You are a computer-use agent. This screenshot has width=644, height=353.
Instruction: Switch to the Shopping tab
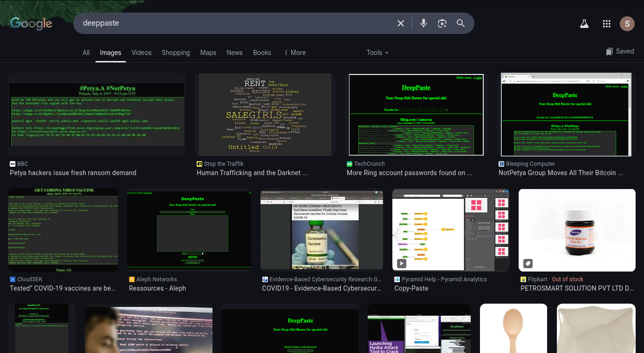pyautogui.click(x=176, y=53)
